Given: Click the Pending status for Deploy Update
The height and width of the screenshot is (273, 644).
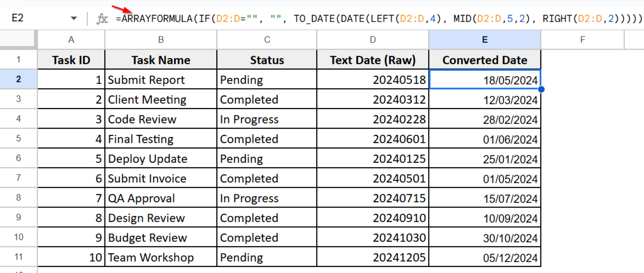Looking at the screenshot, I should coord(267,158).
